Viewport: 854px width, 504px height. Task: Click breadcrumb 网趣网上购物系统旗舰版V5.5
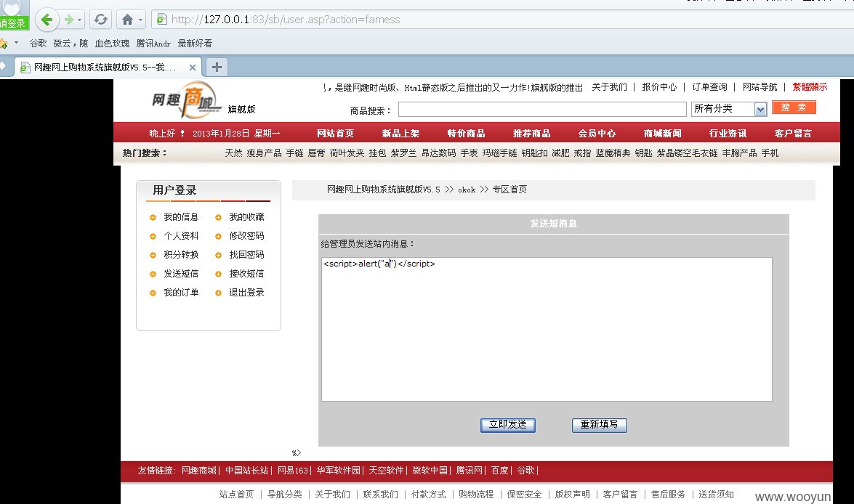point(384,190)
